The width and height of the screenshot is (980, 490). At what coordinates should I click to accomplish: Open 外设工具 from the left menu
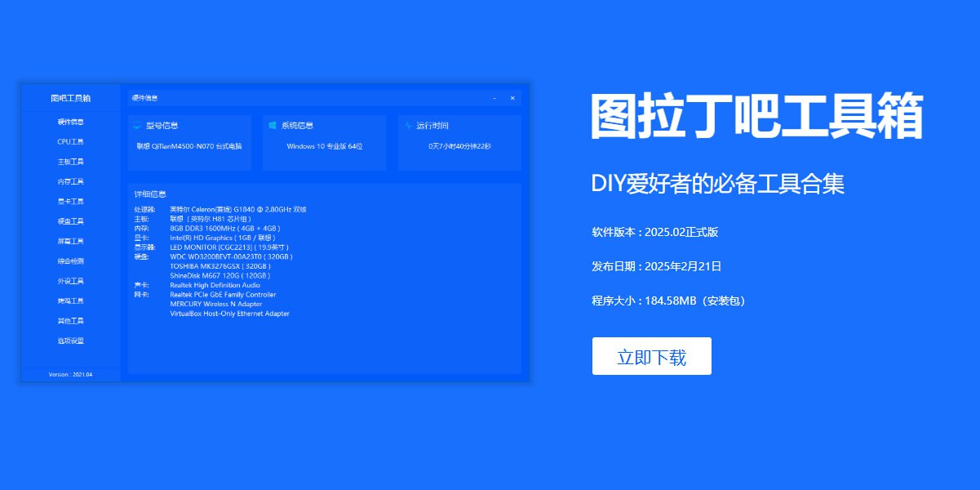(71, 281)
